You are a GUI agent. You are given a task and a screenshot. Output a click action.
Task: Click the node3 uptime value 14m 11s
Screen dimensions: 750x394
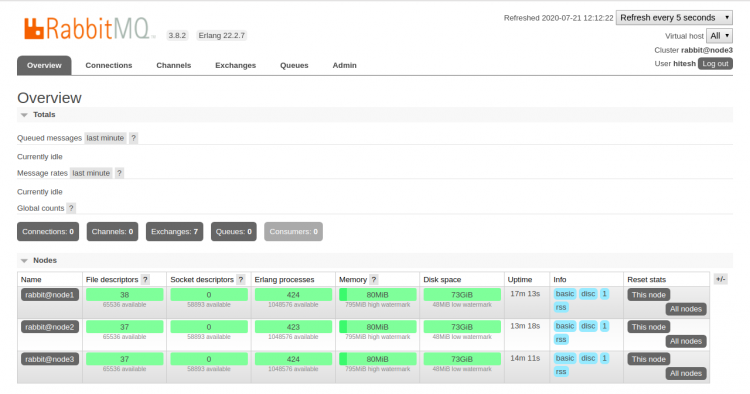[525, 358]
